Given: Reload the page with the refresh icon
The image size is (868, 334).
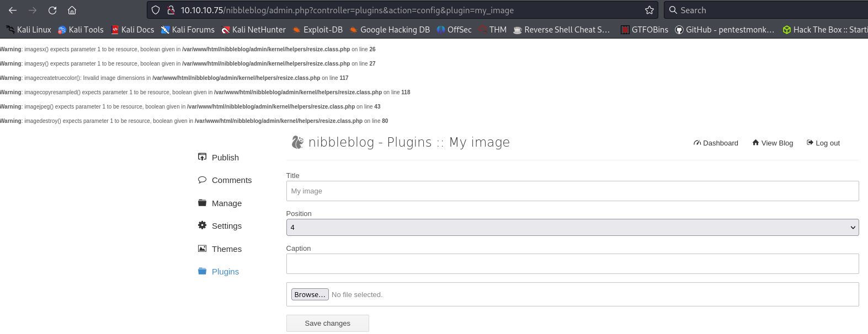Looking at the screenshot, I should pos(52,10).
